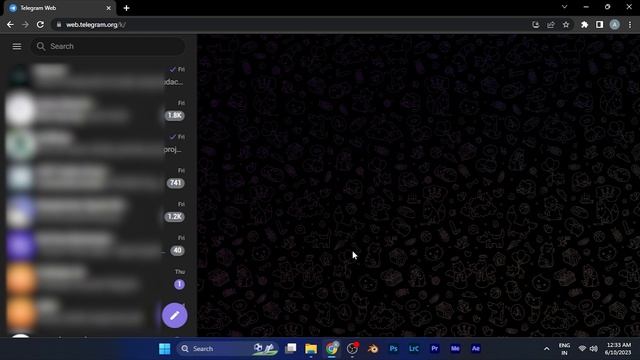Toggle the Chrome side panel icon
Image resolution: width=640 pixels, height=360 pixels.
pyautogui.click(x=599, y=25)
